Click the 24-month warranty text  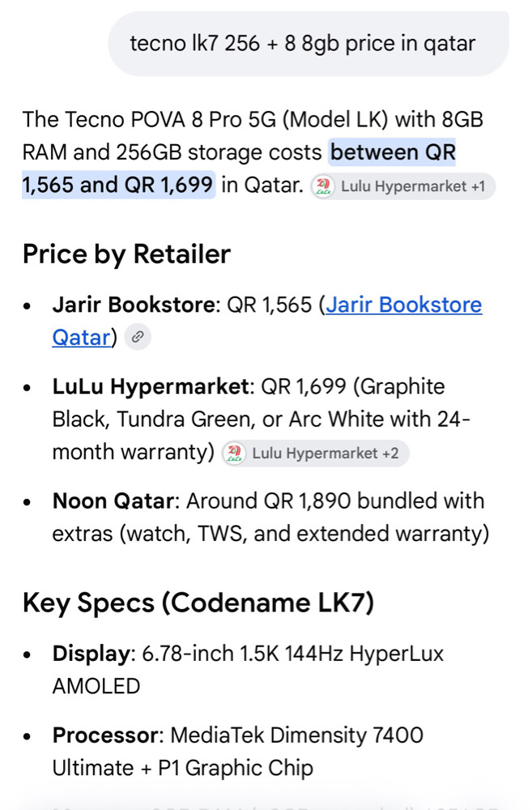pyautogui.click(x=262, y=436)
